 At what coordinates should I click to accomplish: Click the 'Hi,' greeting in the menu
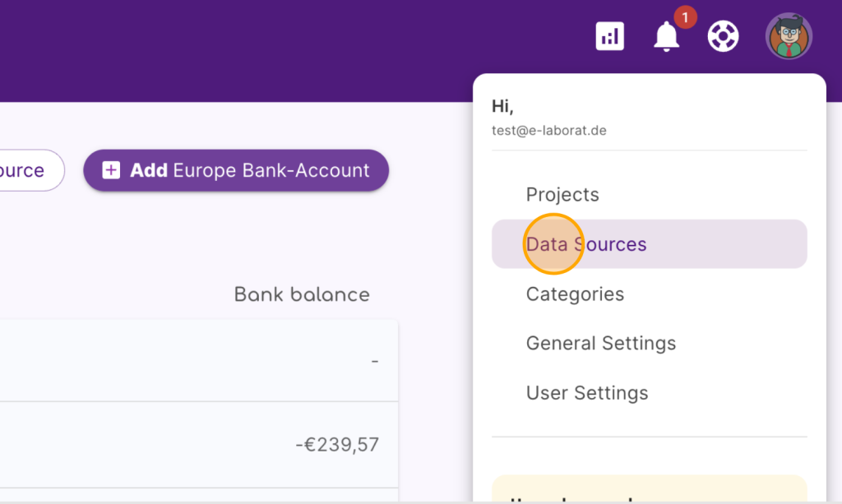tap(502, 106)
